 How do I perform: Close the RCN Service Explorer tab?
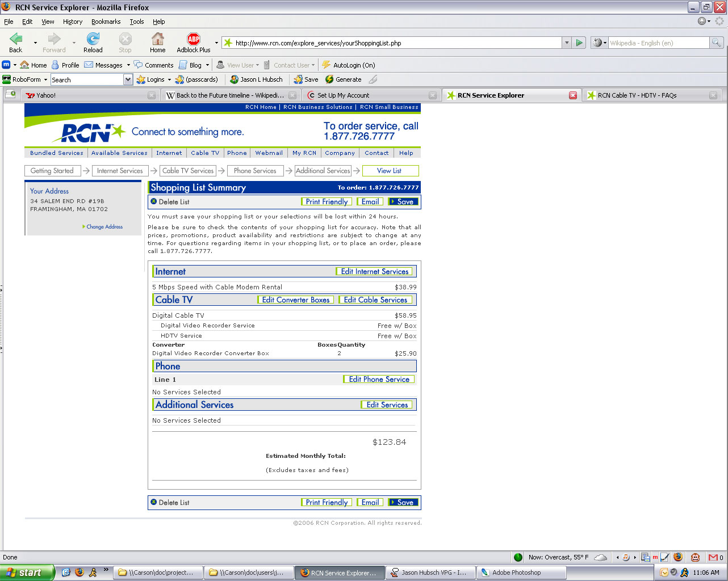click(573, 95)
